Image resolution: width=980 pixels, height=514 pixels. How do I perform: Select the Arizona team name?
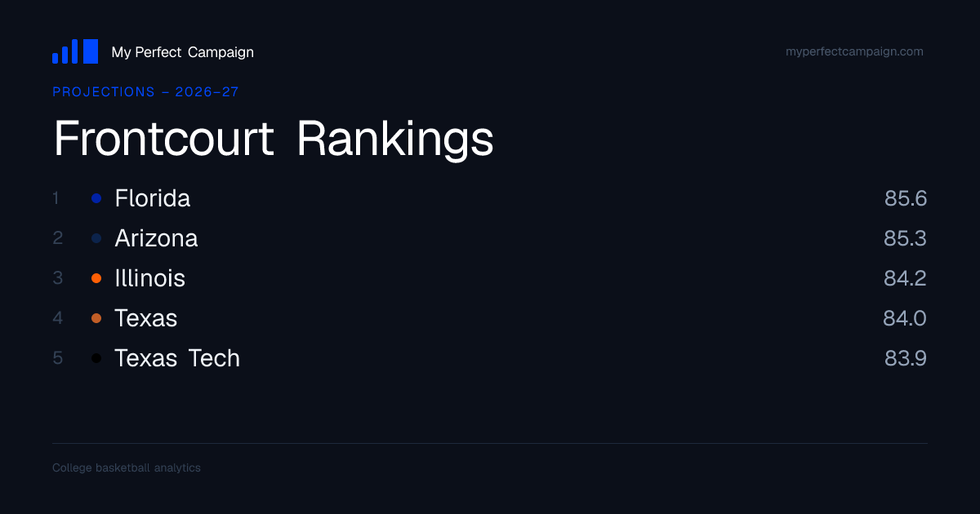(x=156, y=238)
